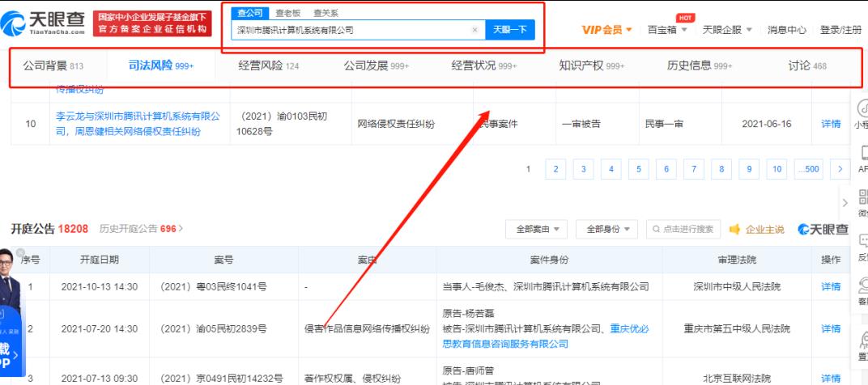Select the 查关系 search tab
The width and height of the screenshot is (868, 385).
click(325, 13)
